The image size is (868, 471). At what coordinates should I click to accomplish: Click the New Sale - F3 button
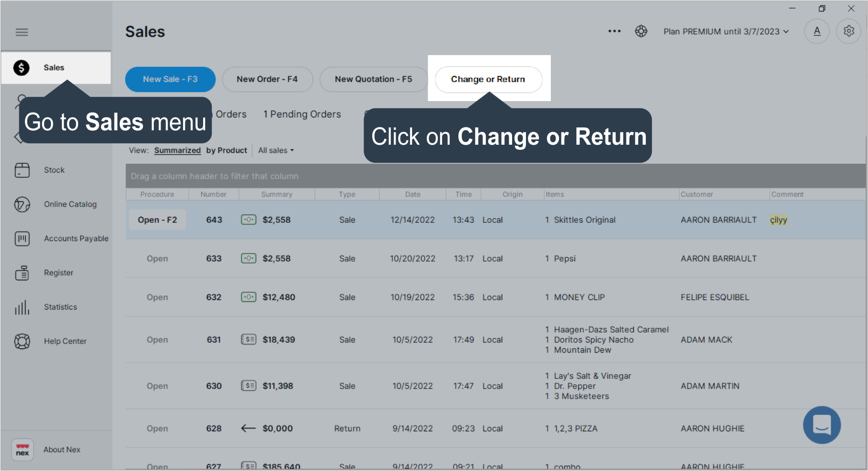point(170,80)
